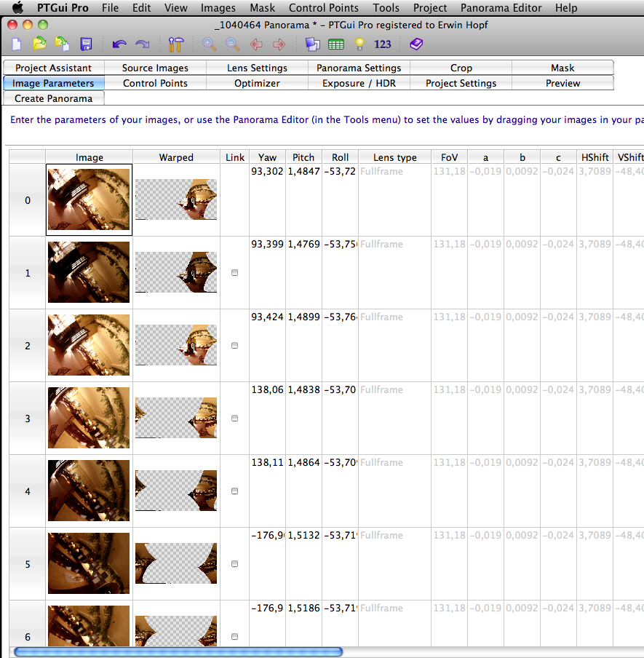Open the Edit menu
Viewport: 644px width, 658px height.
coord(141,7)
